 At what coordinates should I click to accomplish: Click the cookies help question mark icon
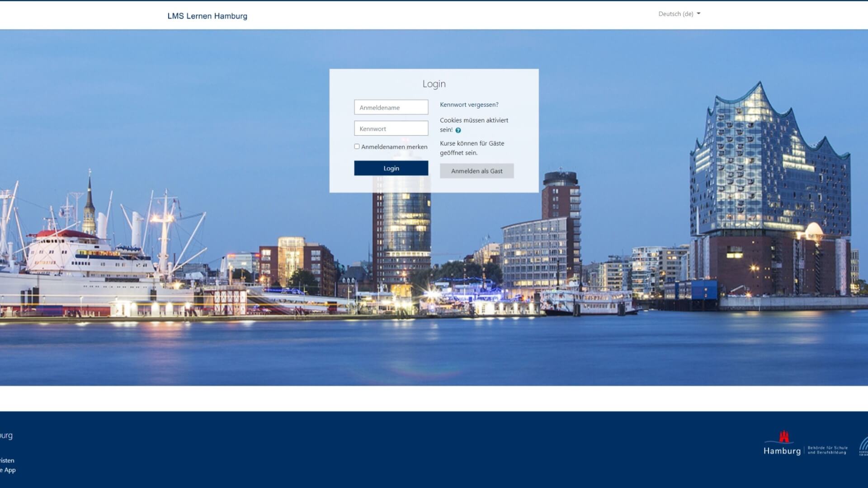pyautogui.click(x=458, y=130)
